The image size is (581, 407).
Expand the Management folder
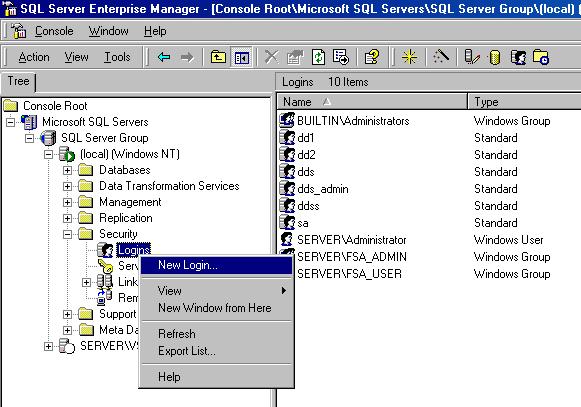tap(67, 202)
